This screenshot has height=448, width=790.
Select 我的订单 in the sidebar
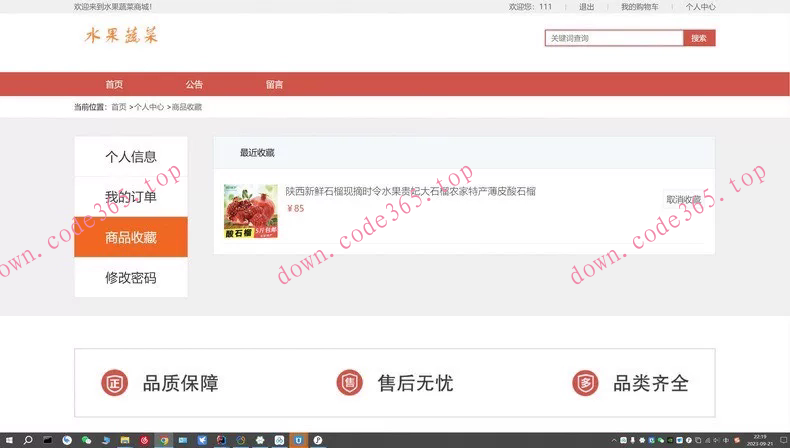tap(131, 197)
